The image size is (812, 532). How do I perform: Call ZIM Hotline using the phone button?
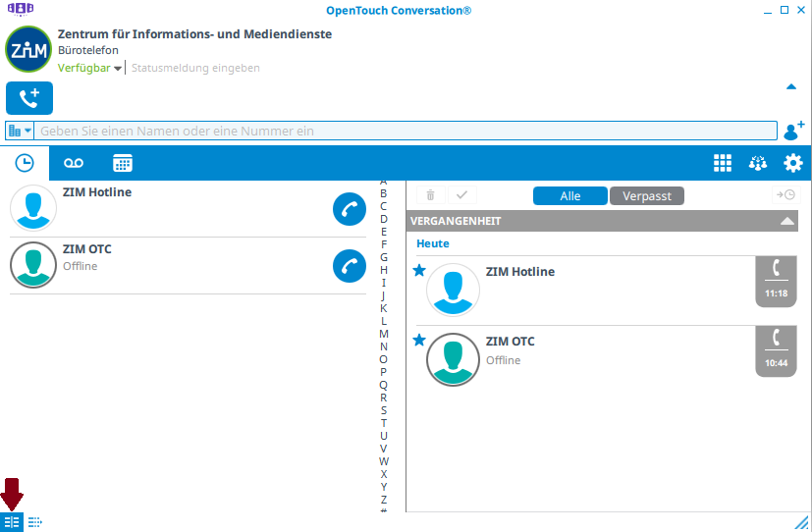(350, 209)
